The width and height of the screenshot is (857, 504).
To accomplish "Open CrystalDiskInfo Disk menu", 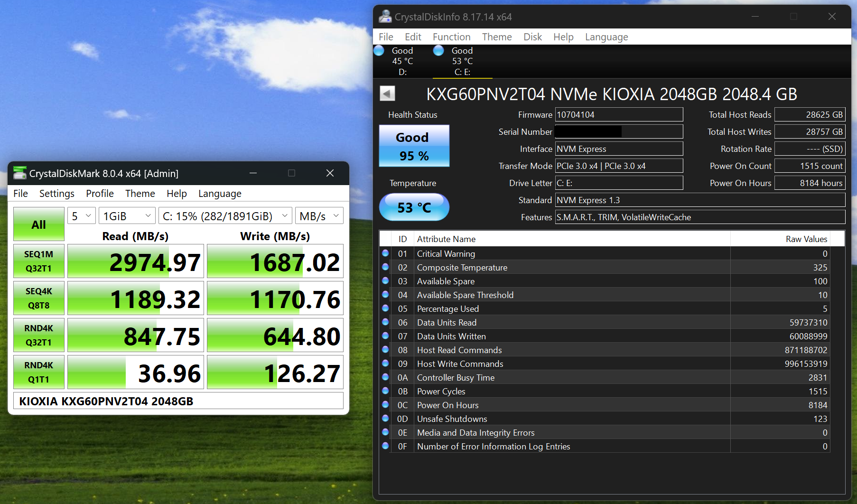I will pyautogui.click(x=532, y=37).
